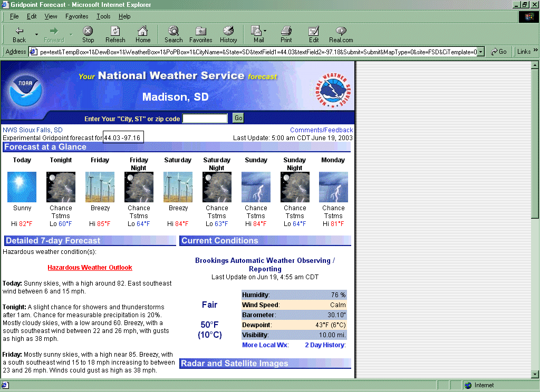The height and width of the screenshot is (392, 540).
Task: Open the Search toolbar icon
Action: (173, 31)
